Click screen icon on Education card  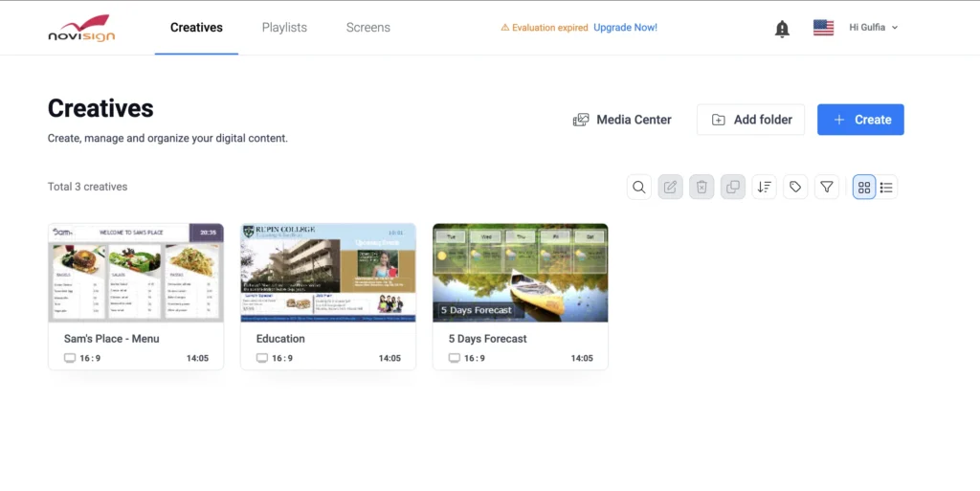coord(262,358)
